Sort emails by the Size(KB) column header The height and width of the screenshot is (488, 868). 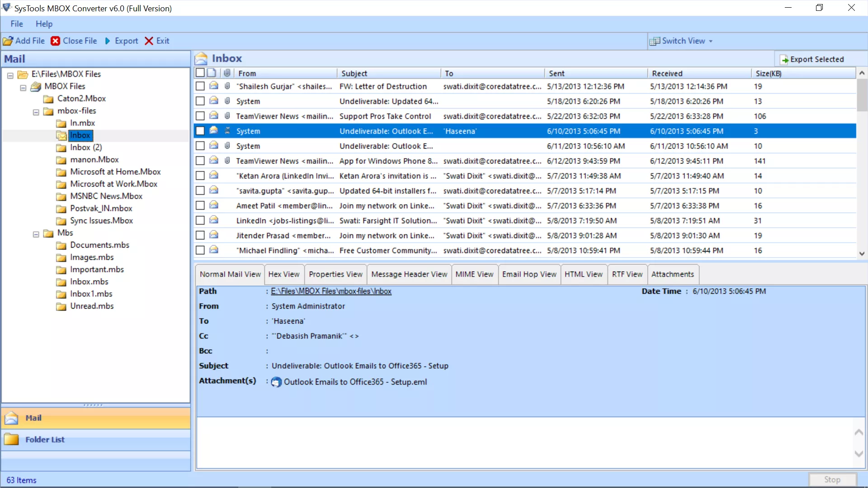click(x=804, y=73)
